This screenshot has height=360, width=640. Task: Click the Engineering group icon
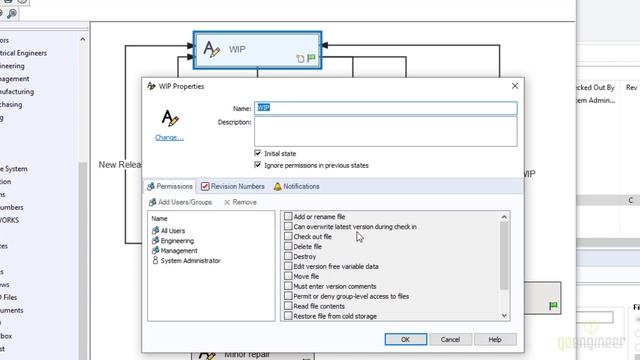tap(155, 240)
